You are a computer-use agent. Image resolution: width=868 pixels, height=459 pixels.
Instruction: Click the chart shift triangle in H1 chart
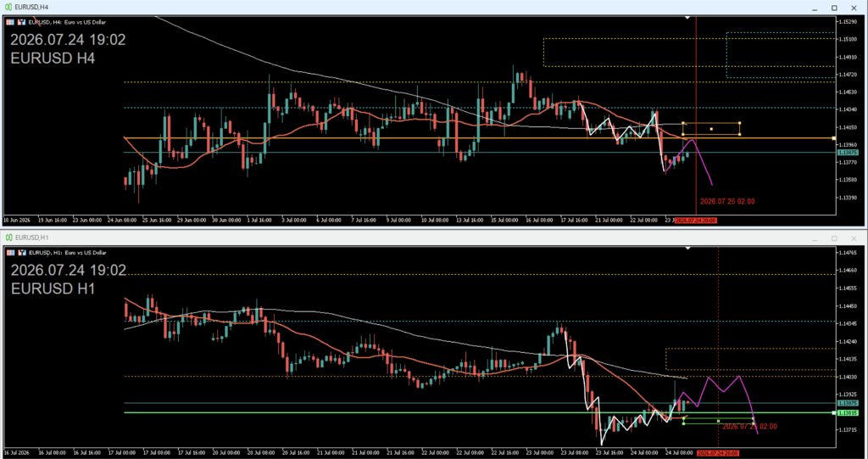(x=687, y=249)
